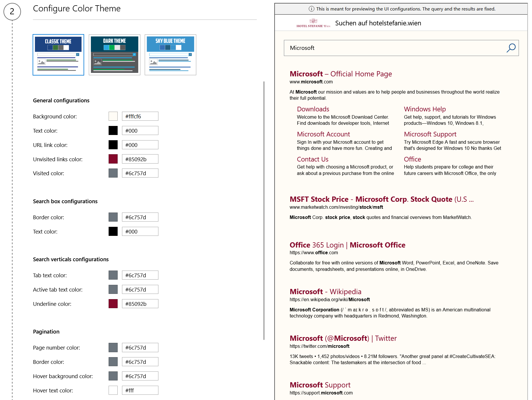Open the Unvisited links color swatch
Viewport: 532px width, 400px height.
(113, 159)
